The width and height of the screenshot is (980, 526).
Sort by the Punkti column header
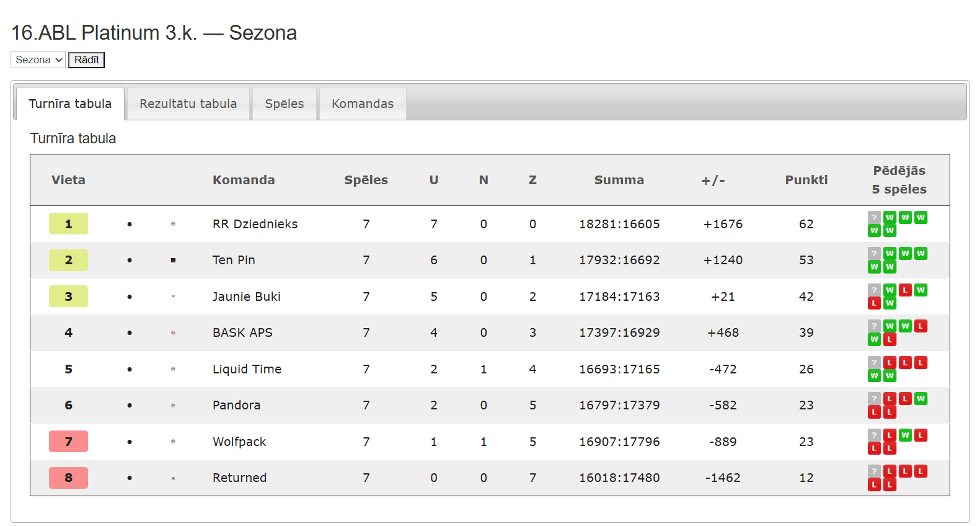click(806, 180)
